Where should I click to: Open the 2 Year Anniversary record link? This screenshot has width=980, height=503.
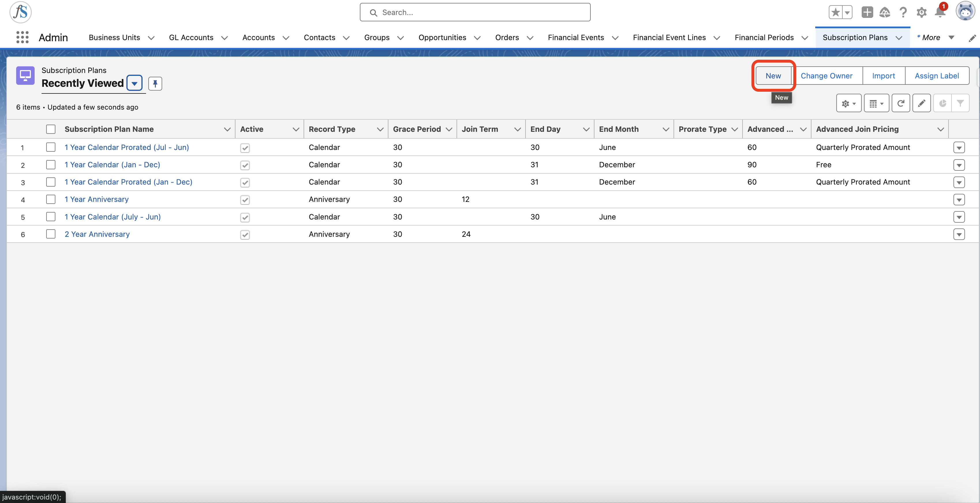pos(97,234)
